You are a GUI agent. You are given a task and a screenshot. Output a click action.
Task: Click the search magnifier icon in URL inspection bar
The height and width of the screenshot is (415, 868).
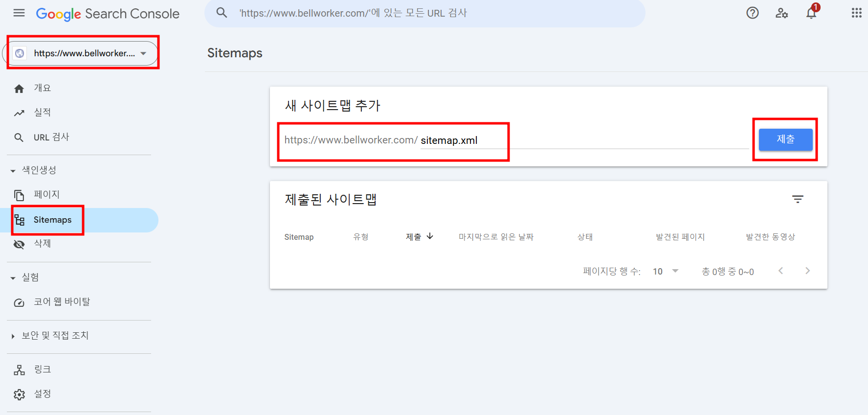(x=222, y=13)
